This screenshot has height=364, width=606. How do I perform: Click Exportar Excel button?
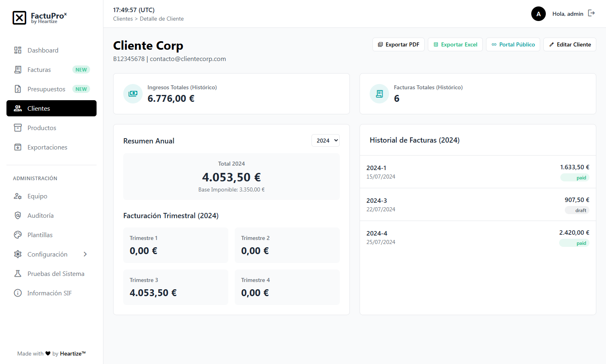pos(455,44)
